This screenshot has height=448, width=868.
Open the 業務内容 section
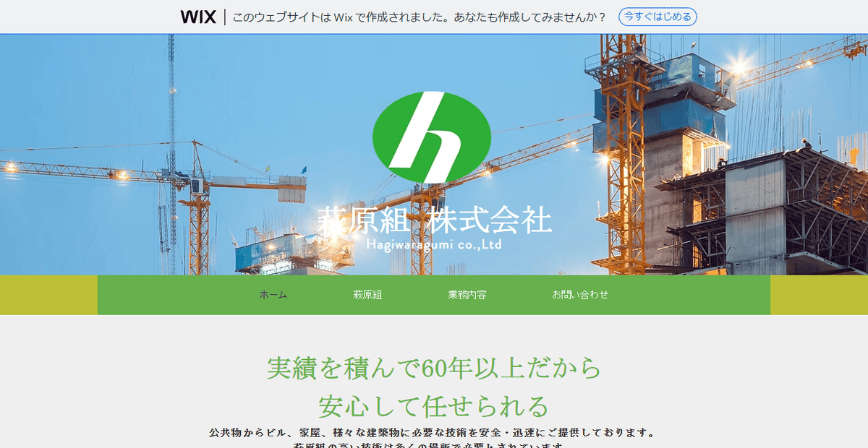pyautogui.click(x=467, y=295)
